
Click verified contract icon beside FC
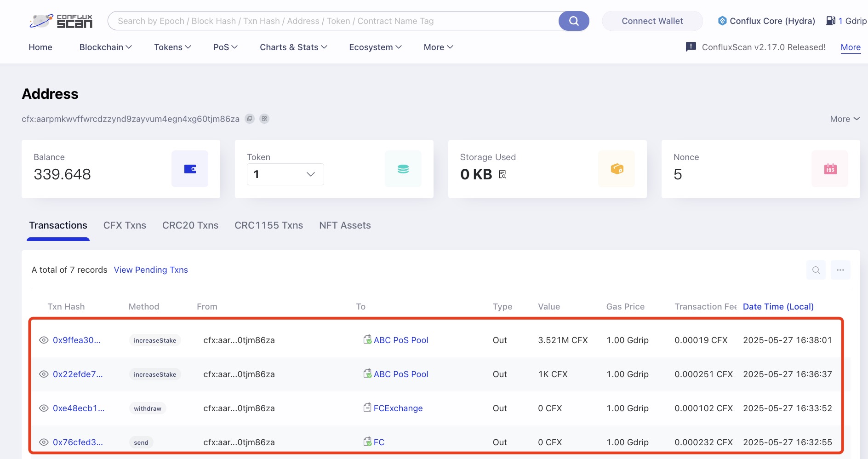click(x=367, y=442)
